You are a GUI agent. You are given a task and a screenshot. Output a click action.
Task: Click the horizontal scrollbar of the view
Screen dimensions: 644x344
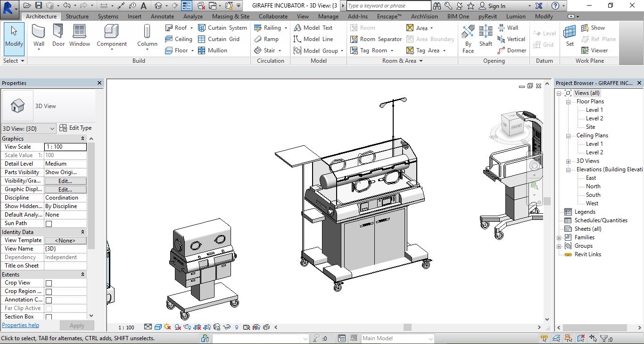pos(407,327)
